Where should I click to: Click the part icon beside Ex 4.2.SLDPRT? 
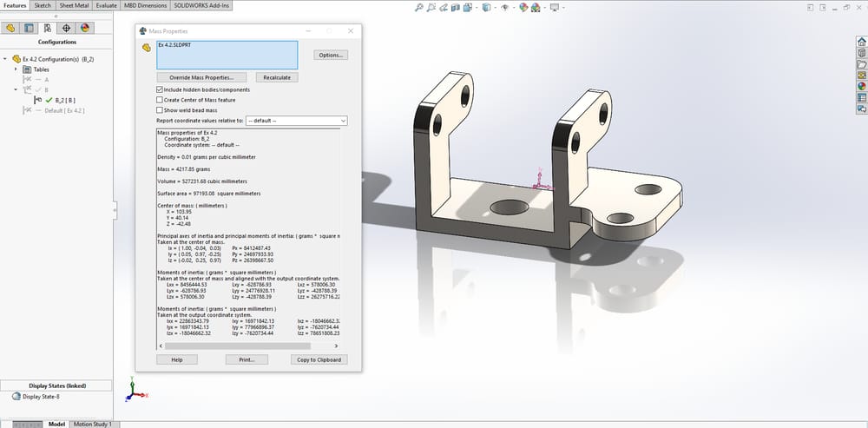pyautogui.click(x=146, y=48)
